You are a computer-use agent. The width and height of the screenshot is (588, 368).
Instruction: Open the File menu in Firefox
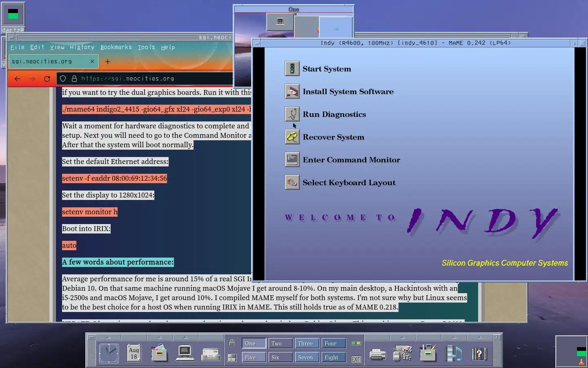[x=18, y=47]
